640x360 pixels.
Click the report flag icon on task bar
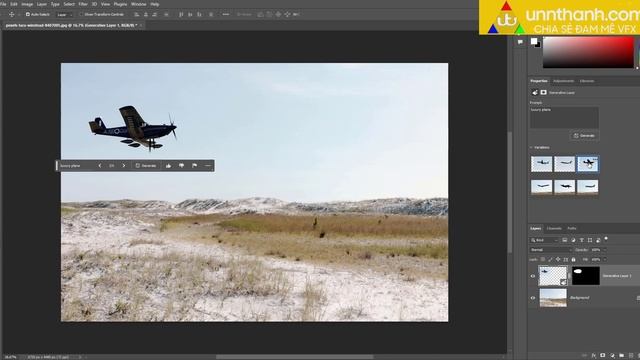(x=194, y=166)
